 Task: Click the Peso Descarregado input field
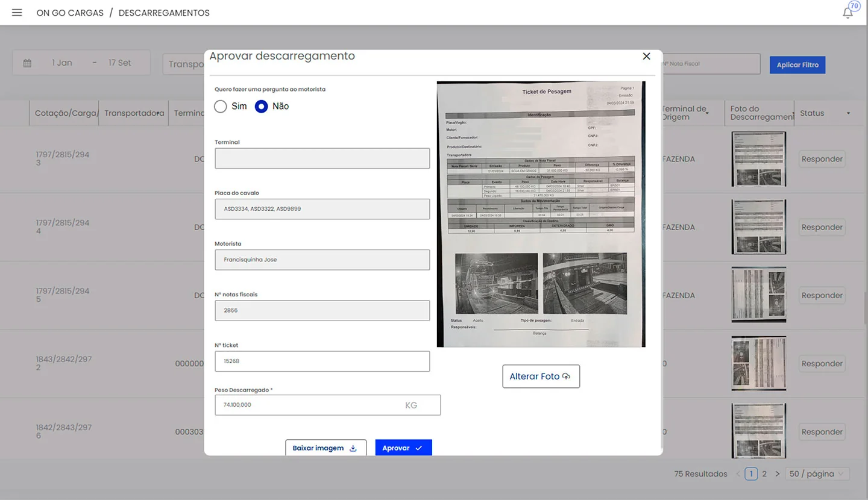(307, 405)
